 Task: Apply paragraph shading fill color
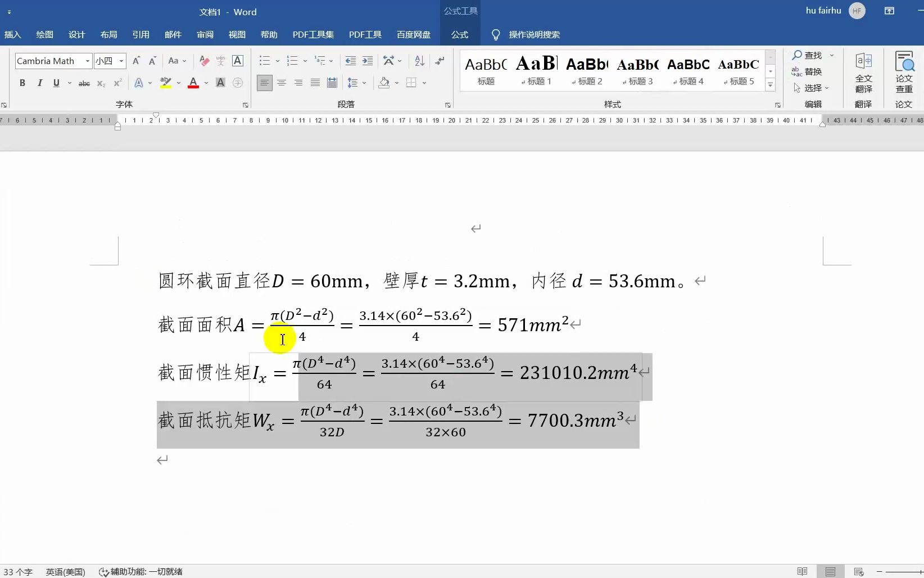point(384,83)
